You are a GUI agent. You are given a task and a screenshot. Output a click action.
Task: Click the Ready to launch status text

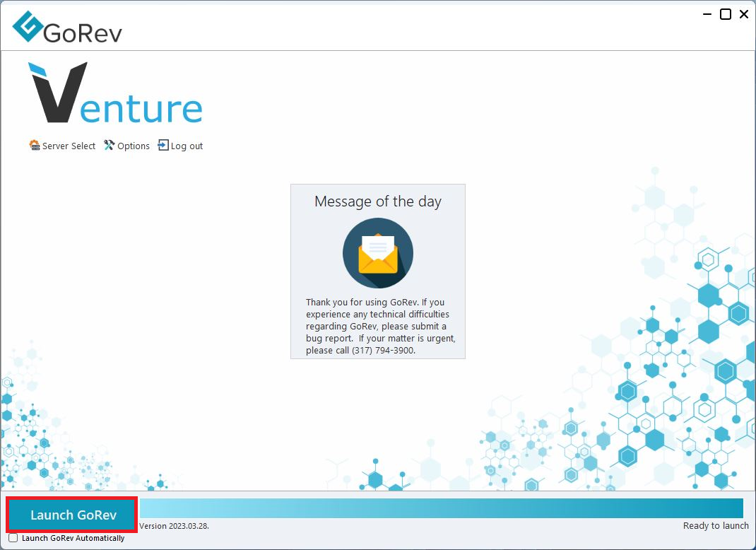pos(716,526)
